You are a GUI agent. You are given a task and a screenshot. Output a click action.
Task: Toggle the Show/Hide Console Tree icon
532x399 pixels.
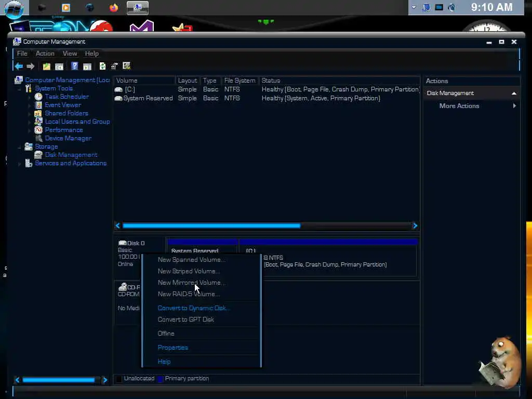pyautogui.click(x=59, y=66)
